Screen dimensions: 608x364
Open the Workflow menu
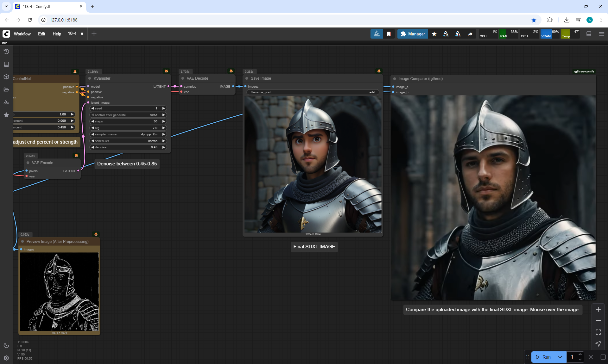click(x=22, y=34)
